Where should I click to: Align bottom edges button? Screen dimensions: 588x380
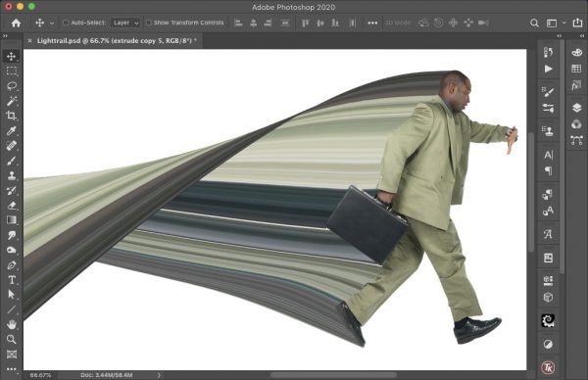pos(335,23)
